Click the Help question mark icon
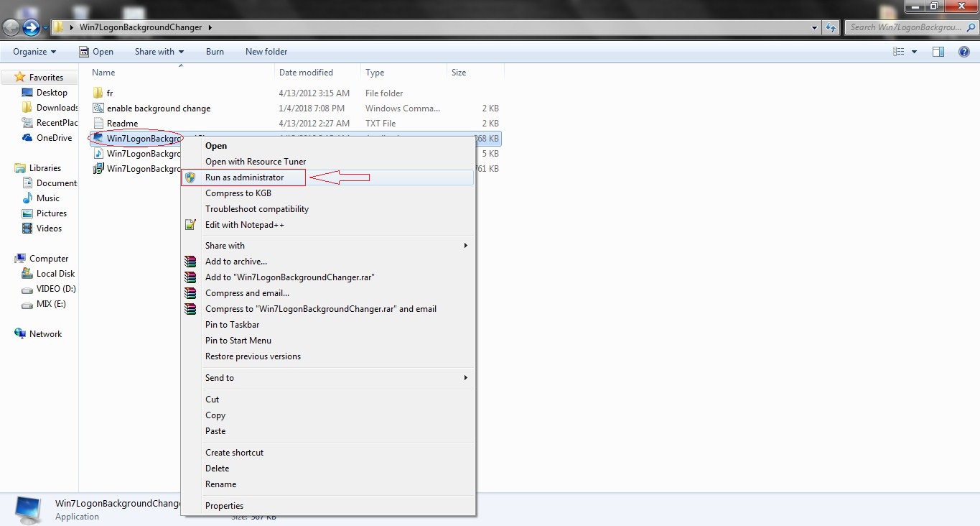The image size is (980, 526). 964,52
